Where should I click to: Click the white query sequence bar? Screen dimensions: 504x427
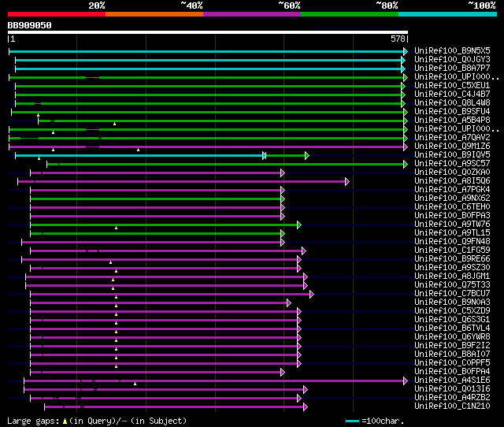tap(208, 32)
